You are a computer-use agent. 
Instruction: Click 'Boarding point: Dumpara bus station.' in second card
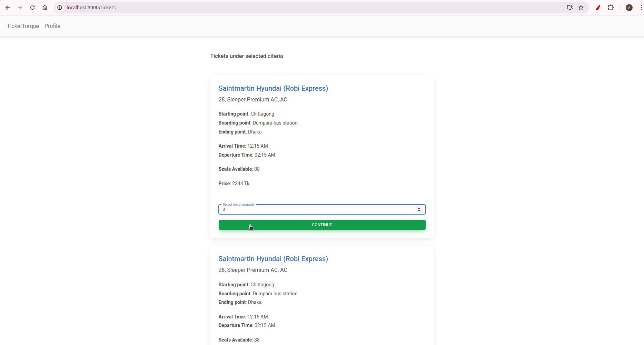[258, 294]
